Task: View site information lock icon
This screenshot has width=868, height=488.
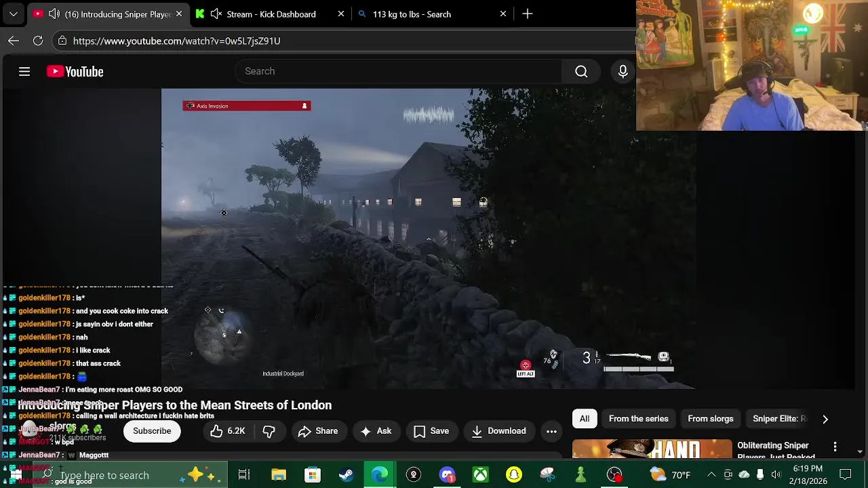Action: coord(62,41)
